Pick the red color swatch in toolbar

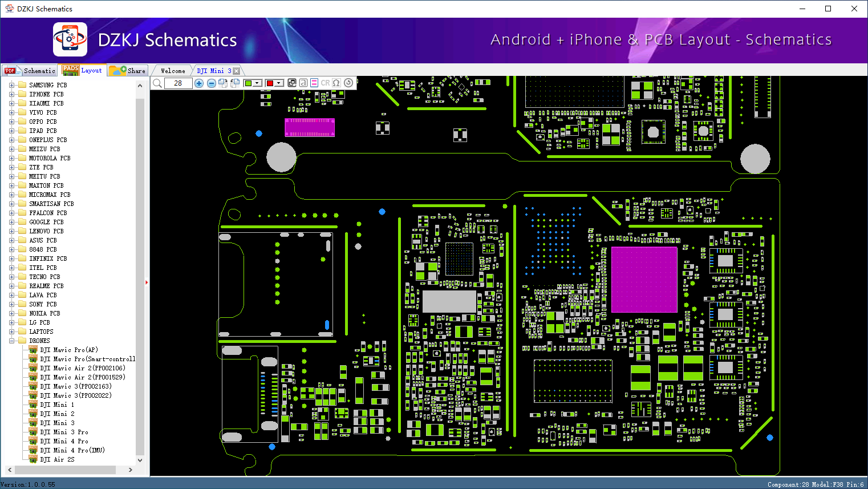pyautogui.click(x=270, y=83)
